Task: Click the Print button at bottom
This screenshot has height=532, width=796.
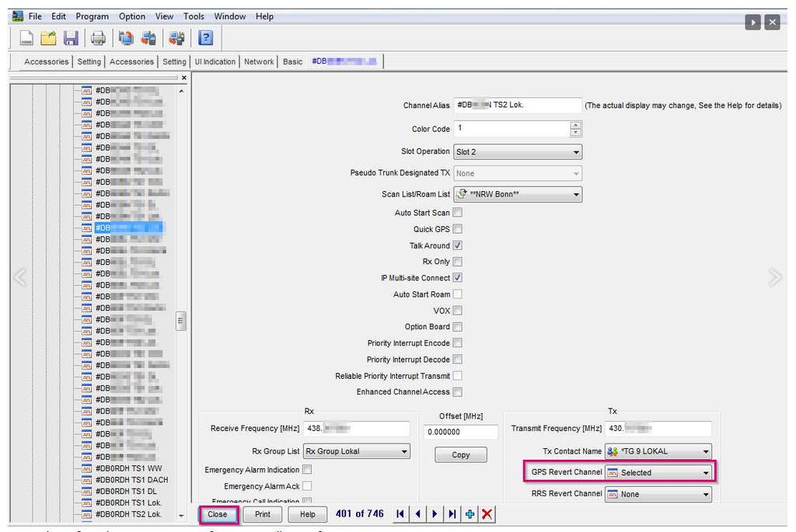Action: point(263,514)
